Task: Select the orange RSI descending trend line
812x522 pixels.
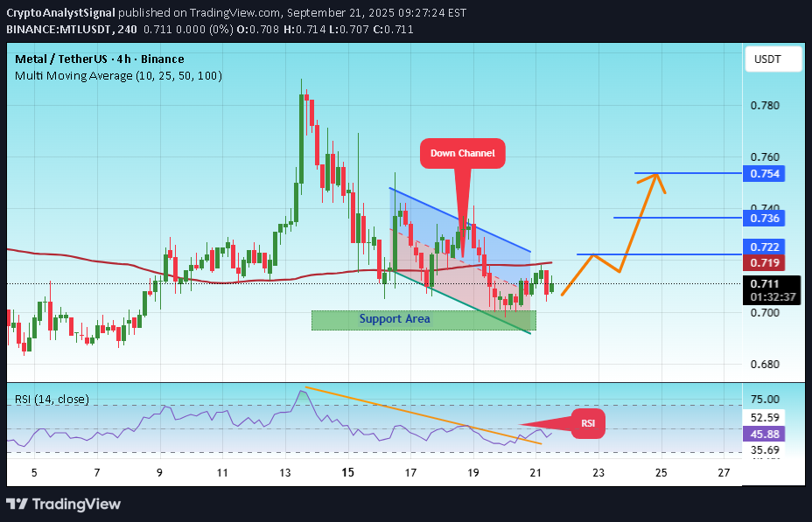Action: click(423, 415)
